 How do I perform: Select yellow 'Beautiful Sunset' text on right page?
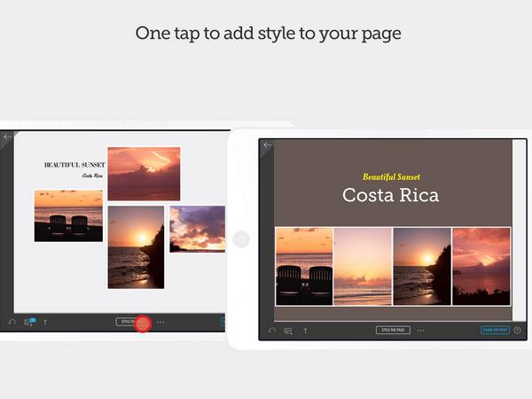point(391,176)
